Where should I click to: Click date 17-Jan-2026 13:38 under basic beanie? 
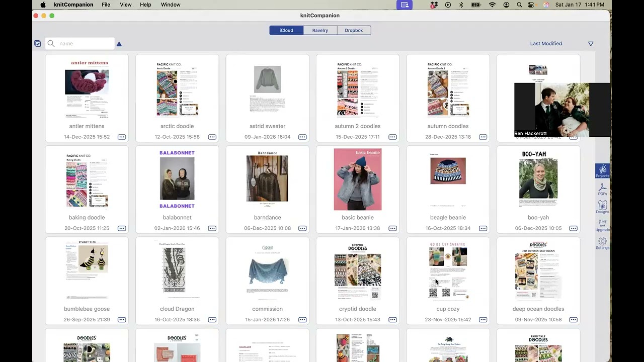point(358,228)
